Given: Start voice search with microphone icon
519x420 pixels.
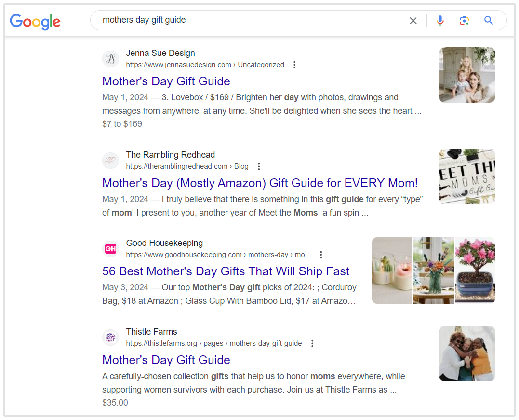Looking at the screenshot, I should [440, 21].
